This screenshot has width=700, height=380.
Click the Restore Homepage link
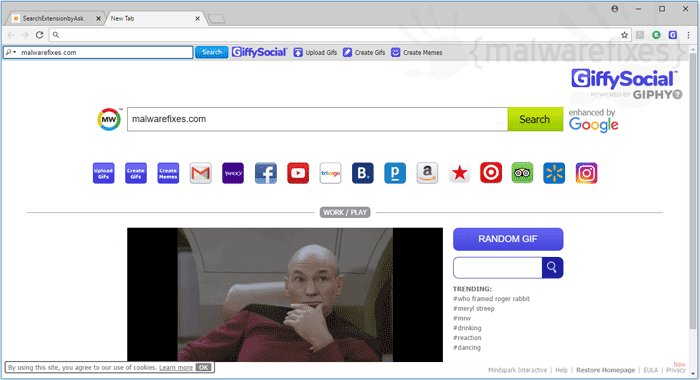[605, 370]
